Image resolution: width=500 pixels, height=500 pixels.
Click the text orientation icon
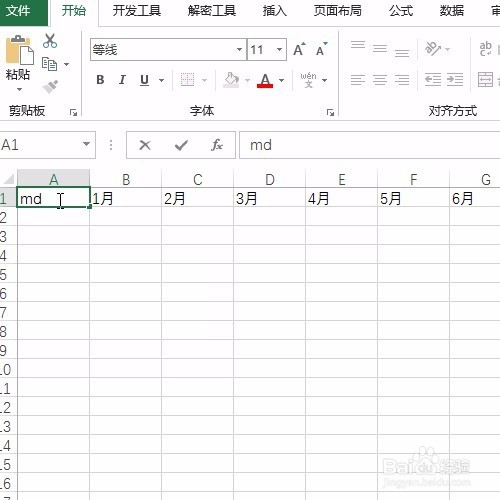click(433, 49)
